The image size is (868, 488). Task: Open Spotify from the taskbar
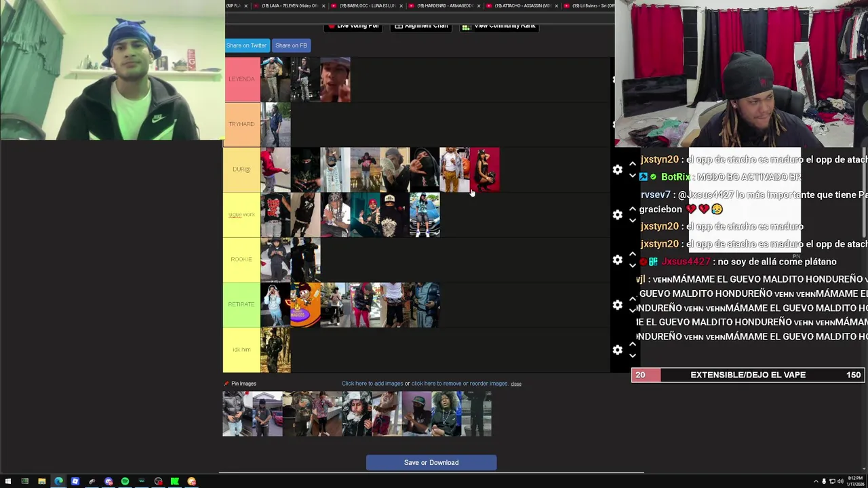(x=125, y=481)
